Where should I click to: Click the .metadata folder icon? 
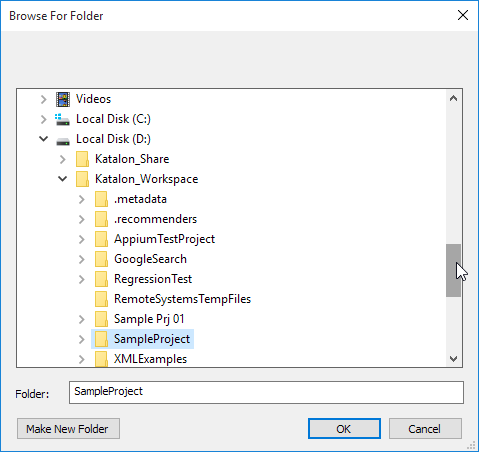[101, 199]
